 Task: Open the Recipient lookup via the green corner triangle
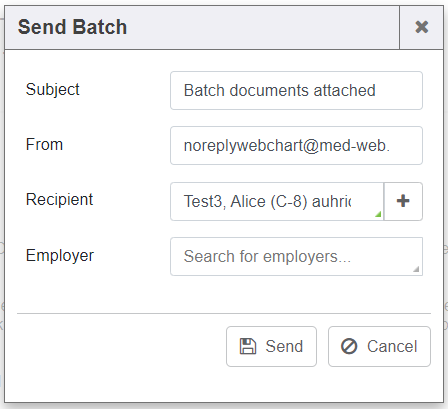tap(378, 214)
